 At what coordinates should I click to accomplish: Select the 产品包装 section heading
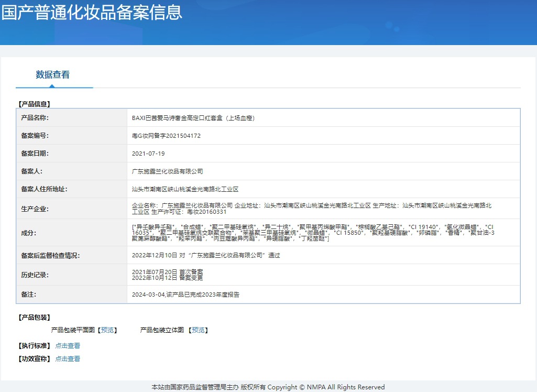pos(34,318)
